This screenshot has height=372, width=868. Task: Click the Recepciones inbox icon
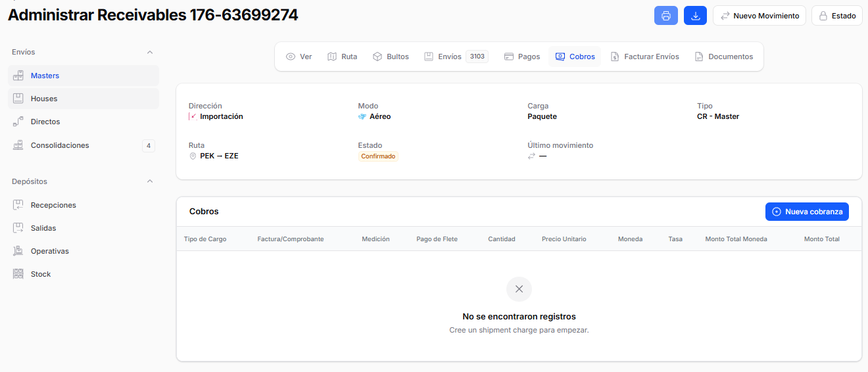tap(18, 205)
